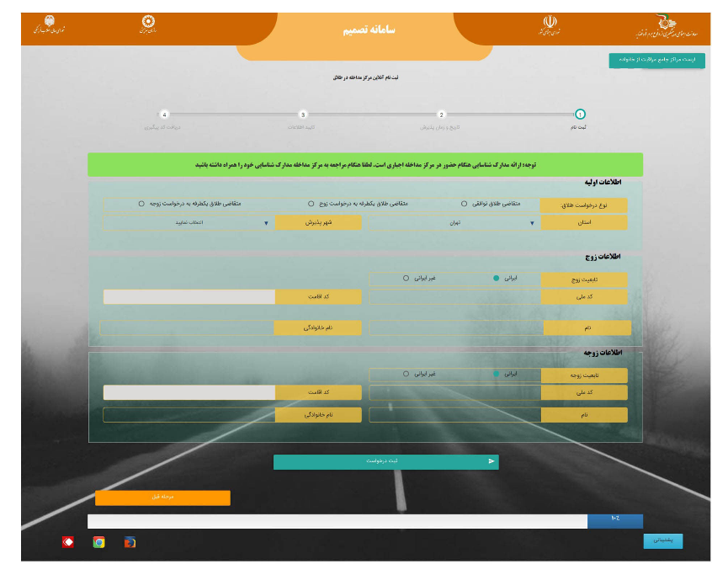This screenshot has width=728, height=580.
Task: Focus the husband's کد ملی input field
Action: coord(454,296)
